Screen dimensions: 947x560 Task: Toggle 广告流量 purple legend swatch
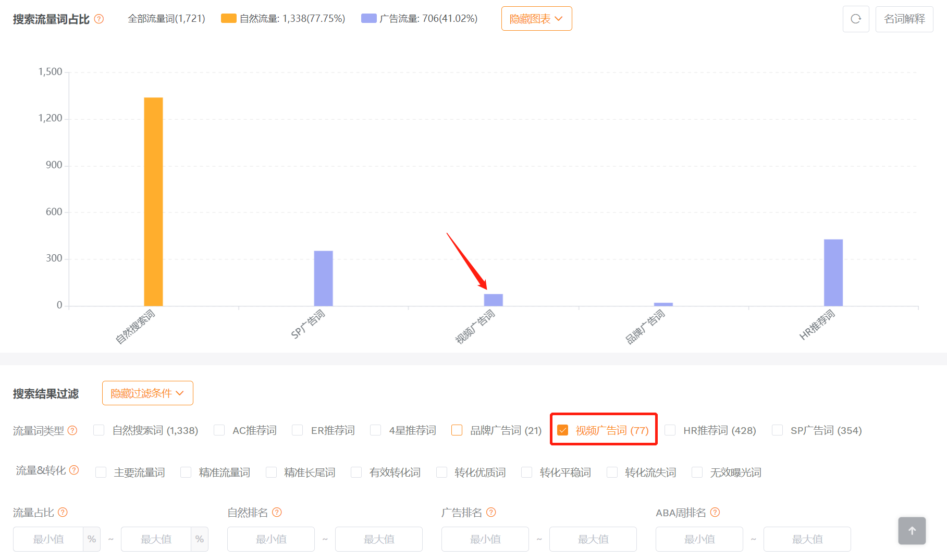[368, 19]
